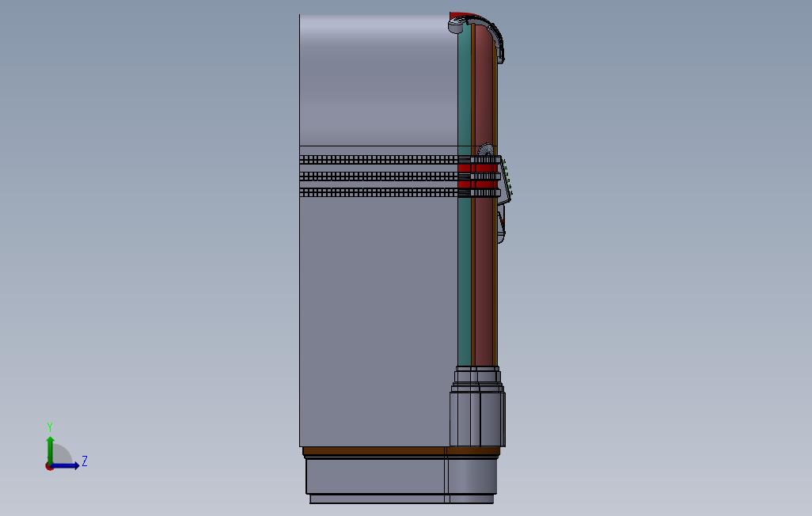Select the top perforated grille band on the side
The height and width of the screenshot is (516, 812).
coord(378,160)
